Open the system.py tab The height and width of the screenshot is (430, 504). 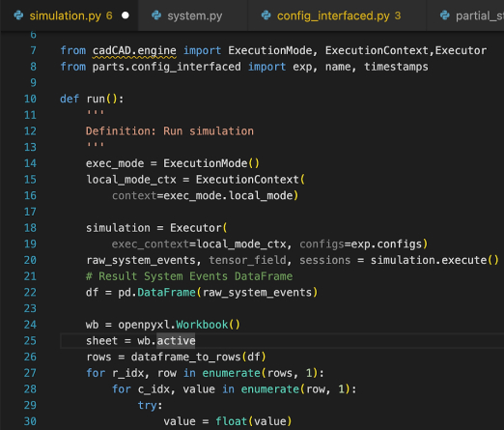click(x=193, y=15)
